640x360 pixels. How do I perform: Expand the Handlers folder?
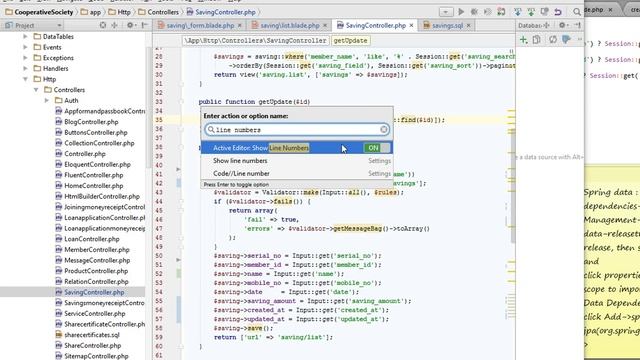25,68
